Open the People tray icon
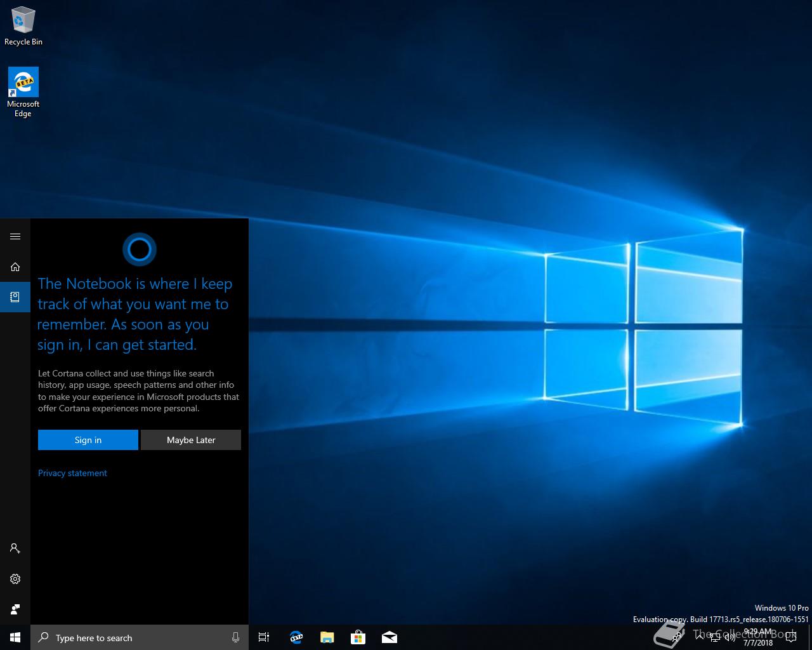This screenshot has height=650, width=812. coord(677,637)
